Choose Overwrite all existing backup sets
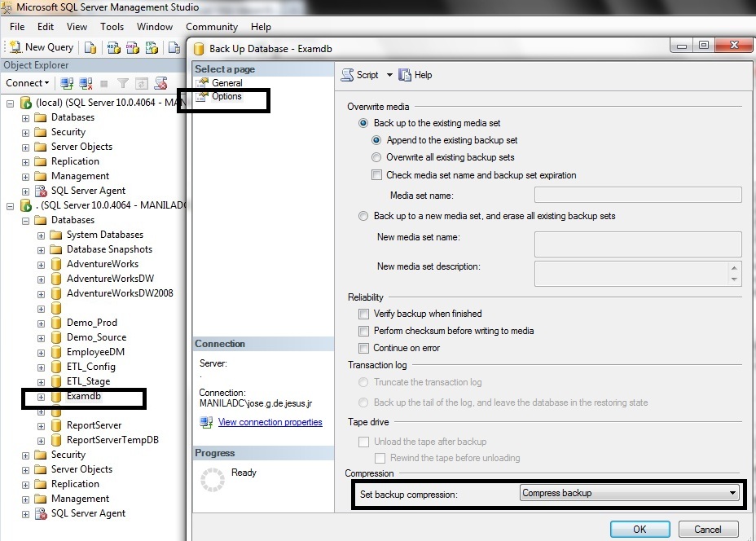The height and width of the screenshot is (541, 756). [x=376, y=157]
